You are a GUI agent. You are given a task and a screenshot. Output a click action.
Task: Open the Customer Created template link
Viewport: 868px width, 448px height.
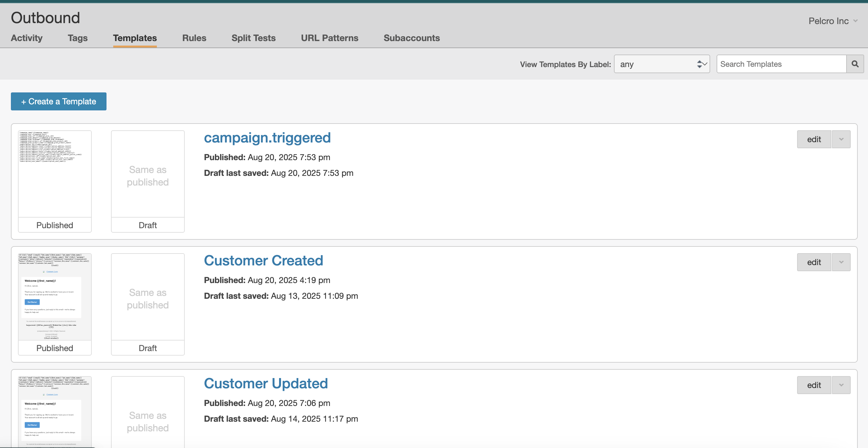[263, 261]
